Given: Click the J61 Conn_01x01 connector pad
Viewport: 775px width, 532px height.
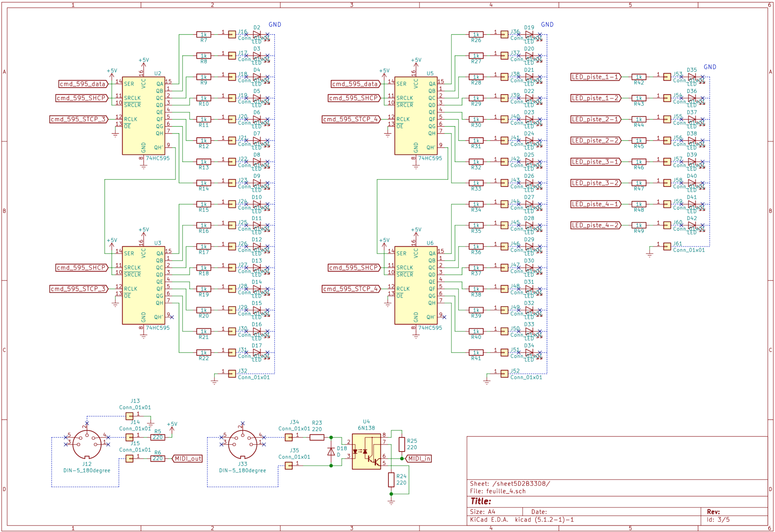Looking at the screenshot, I should pos(667,246).
